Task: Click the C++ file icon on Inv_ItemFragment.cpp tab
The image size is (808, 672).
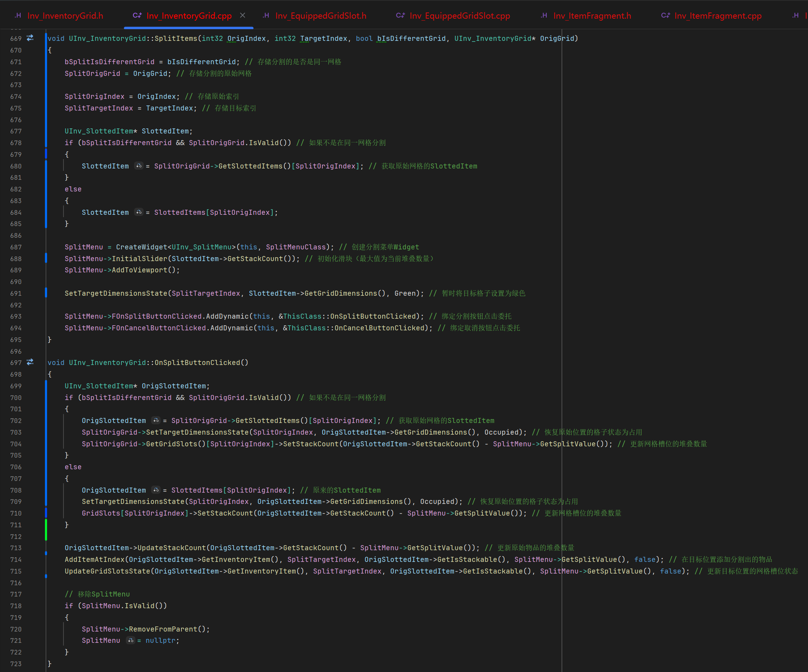Action: (665, 16)
